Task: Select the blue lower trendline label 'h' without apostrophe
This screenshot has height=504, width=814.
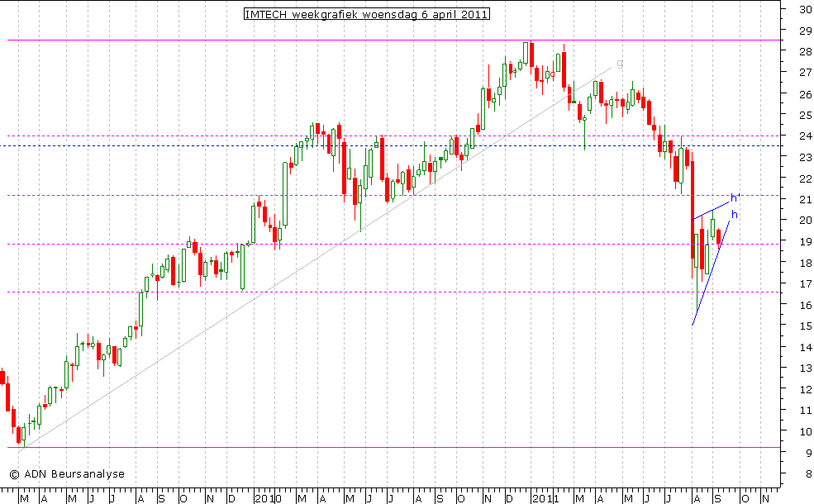Action: click(735, 214)
